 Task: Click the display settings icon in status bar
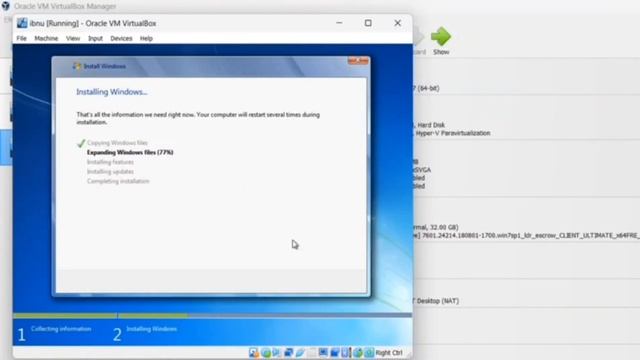point(323,353)
